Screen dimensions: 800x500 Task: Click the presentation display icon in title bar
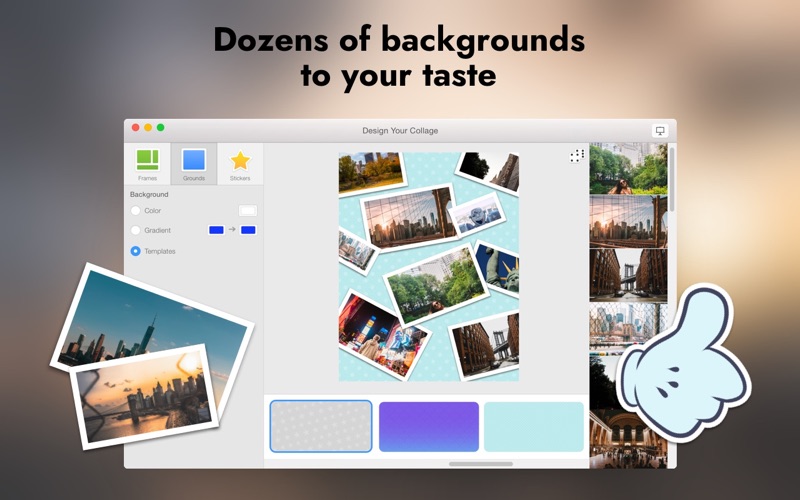point(660,131)
